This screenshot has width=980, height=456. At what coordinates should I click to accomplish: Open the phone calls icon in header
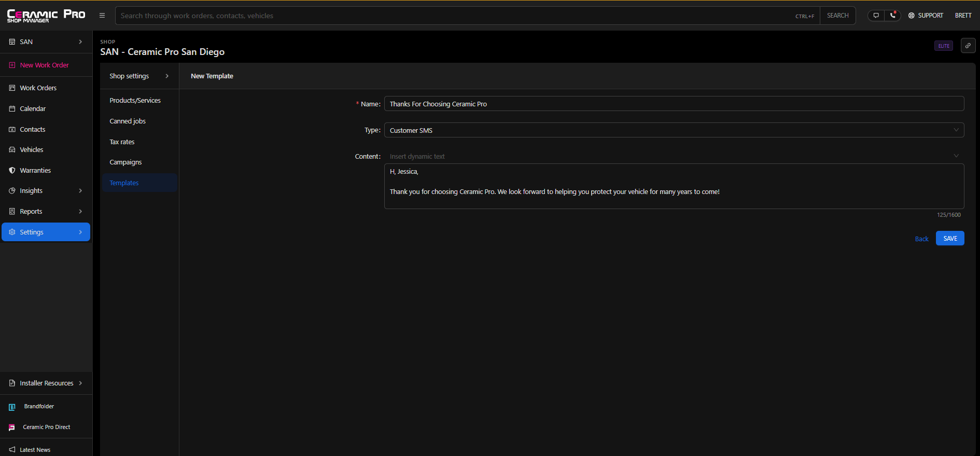pyautogui.click(x=893, y=16)
